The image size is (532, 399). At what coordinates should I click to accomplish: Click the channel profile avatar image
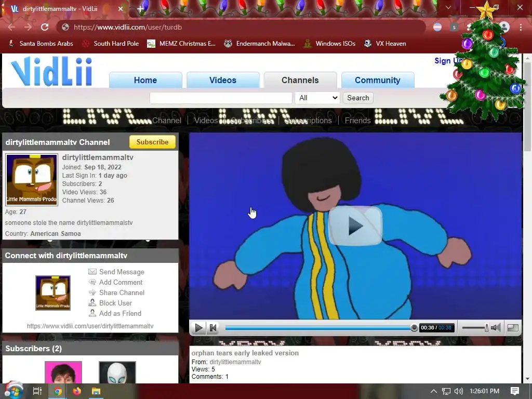32,179
